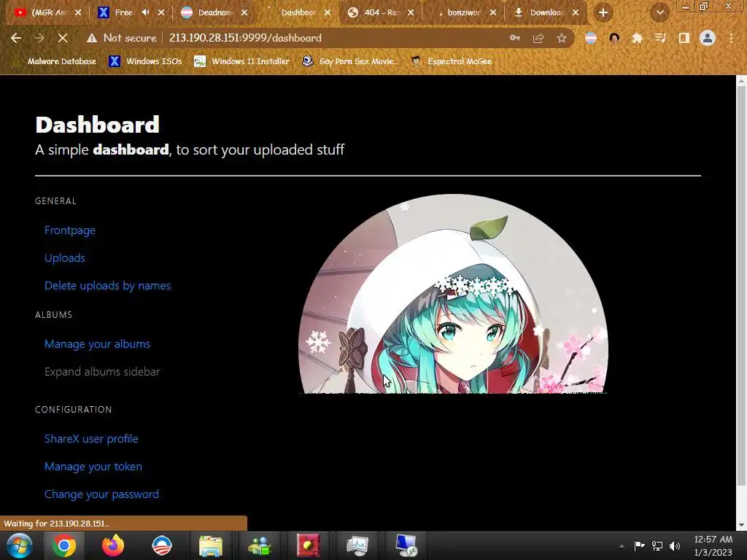747x560 pixels.
Task: Open the Chrome profile avatar
Action: point(708,38)
